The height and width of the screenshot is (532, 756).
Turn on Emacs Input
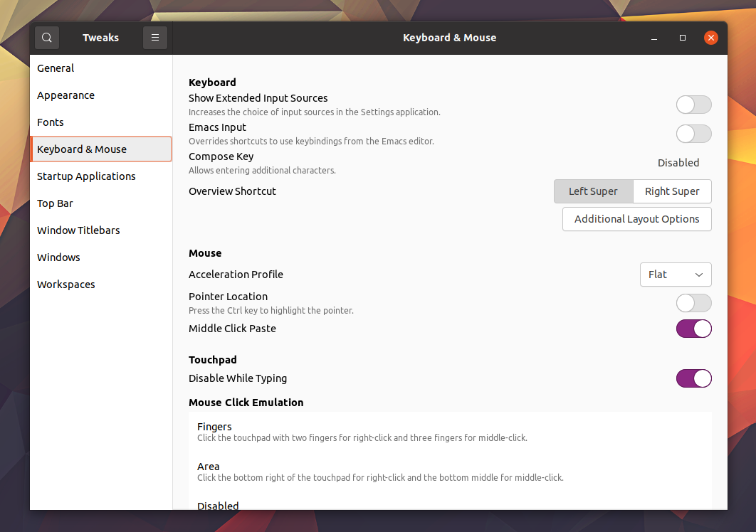[693, 133]
